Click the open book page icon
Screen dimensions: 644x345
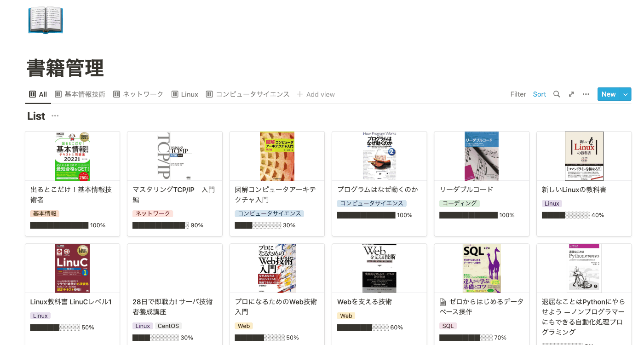(x=46, y=20)
